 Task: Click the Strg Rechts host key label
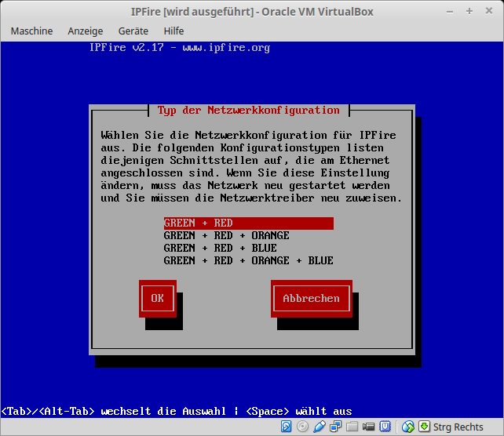(458, 427)
